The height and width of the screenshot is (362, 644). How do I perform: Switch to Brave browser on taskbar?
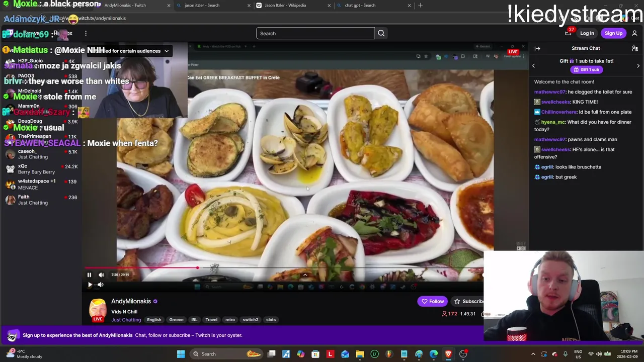(448, 354)
